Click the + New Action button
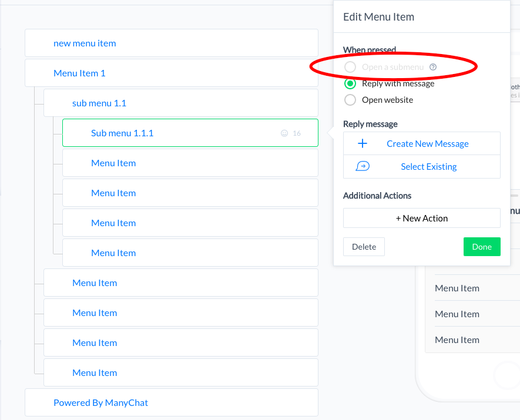This screenshot has height=420, width=520. coord(421,218)
